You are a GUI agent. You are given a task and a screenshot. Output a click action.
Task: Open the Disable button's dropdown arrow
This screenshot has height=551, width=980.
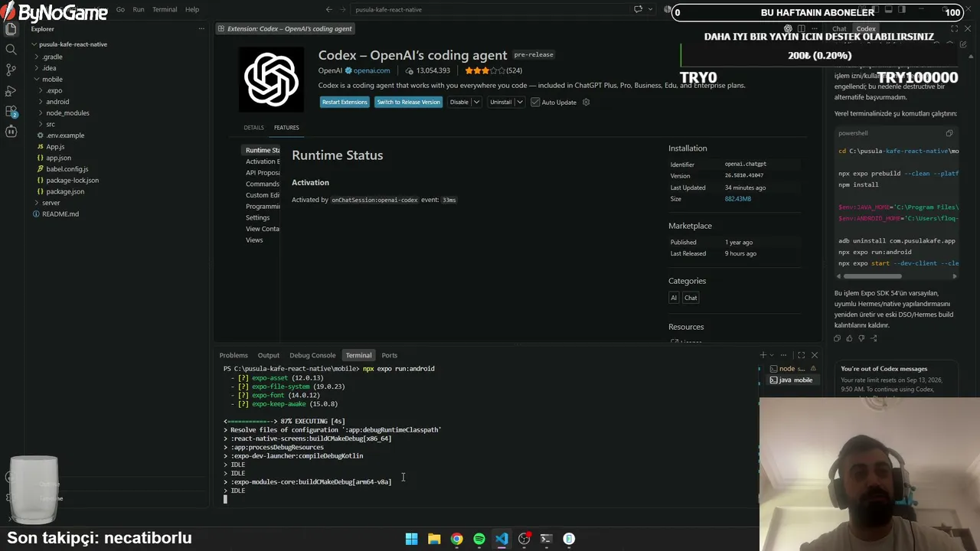tap(476, 102)
